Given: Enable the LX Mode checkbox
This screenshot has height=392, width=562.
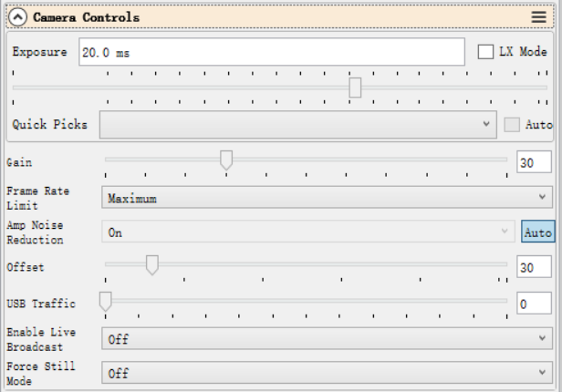Looking at the screenshot, I should [x=485, y=52].
